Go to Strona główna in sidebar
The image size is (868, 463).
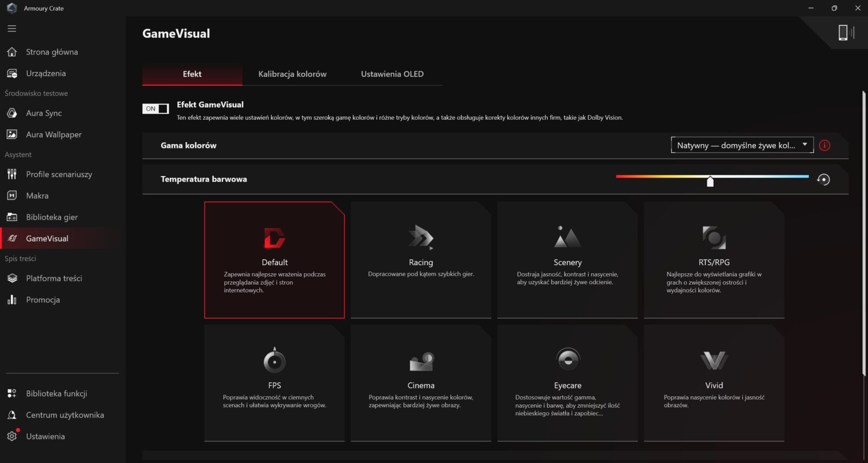(x=52, y=52)
